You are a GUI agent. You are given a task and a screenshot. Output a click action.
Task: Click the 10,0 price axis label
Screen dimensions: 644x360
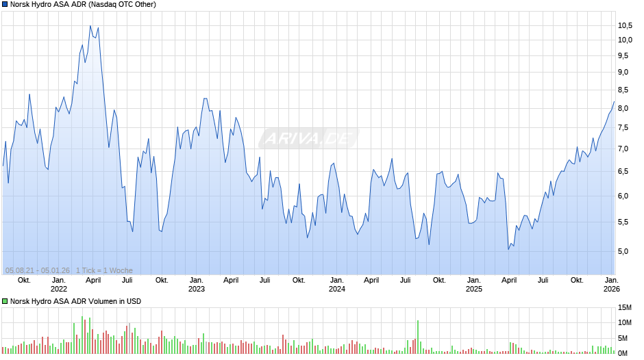tap(625, 40)
